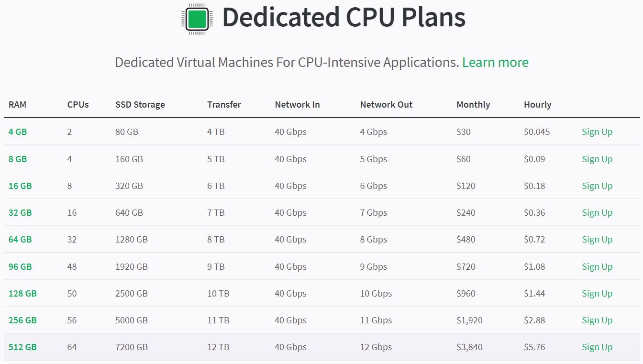Viewport: 643px width, 364px height.
Task: Sign Up for the 8 GB plan
Action: [597, 159]
